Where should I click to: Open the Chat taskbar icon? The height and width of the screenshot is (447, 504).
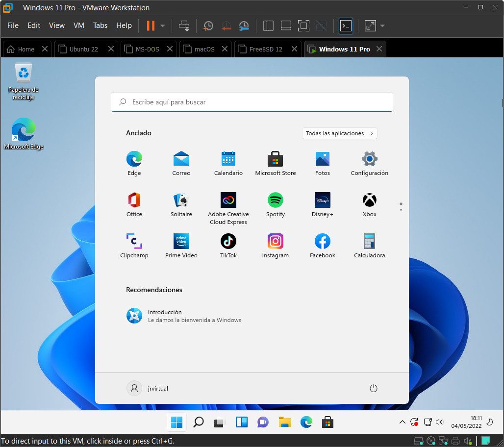pos(263,422)
